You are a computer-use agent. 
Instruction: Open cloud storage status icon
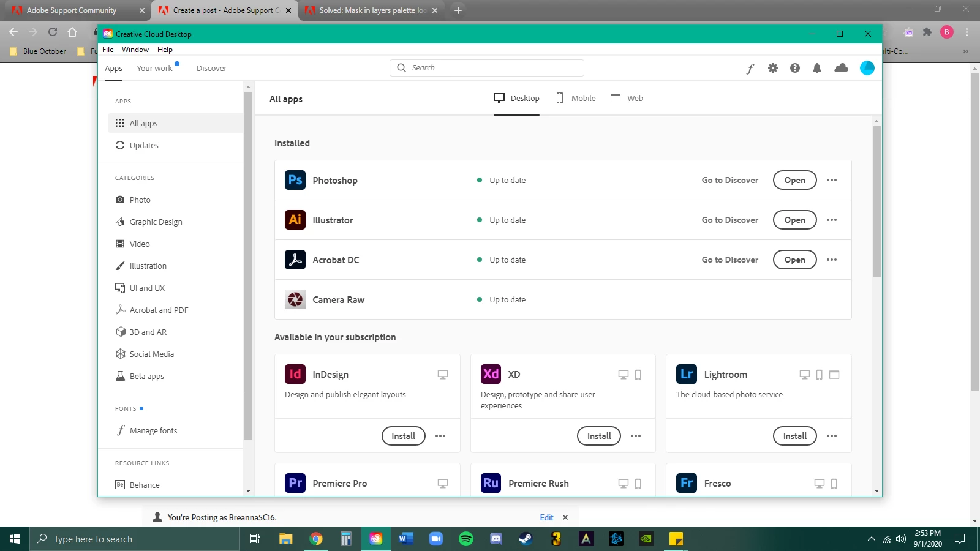[842, 68]
